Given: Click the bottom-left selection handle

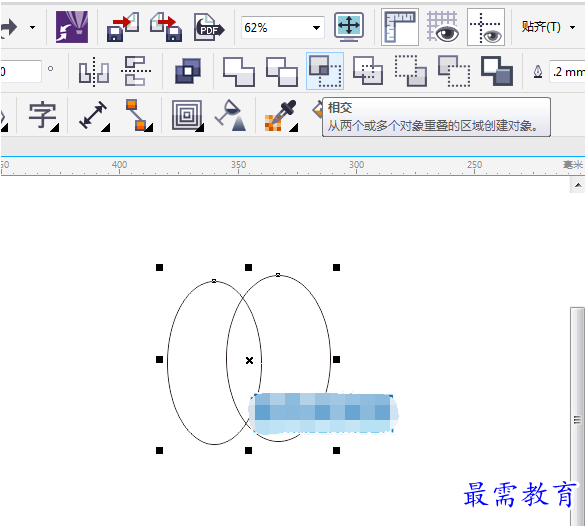Looking at the screenshot, I should coord(159,451).
